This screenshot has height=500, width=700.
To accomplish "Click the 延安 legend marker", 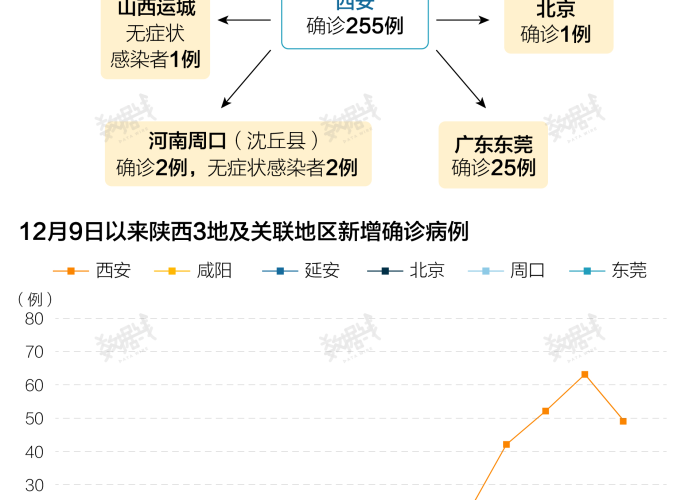I will 280,271.
